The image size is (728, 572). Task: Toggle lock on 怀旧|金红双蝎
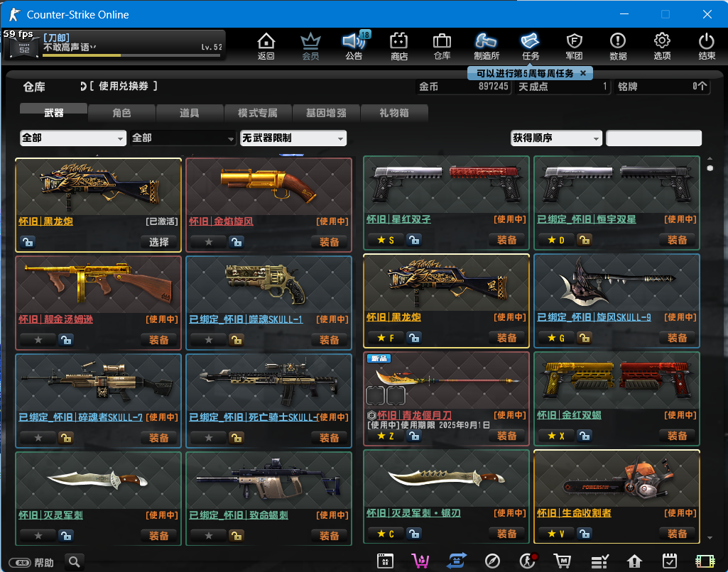[x=585, y=436]
